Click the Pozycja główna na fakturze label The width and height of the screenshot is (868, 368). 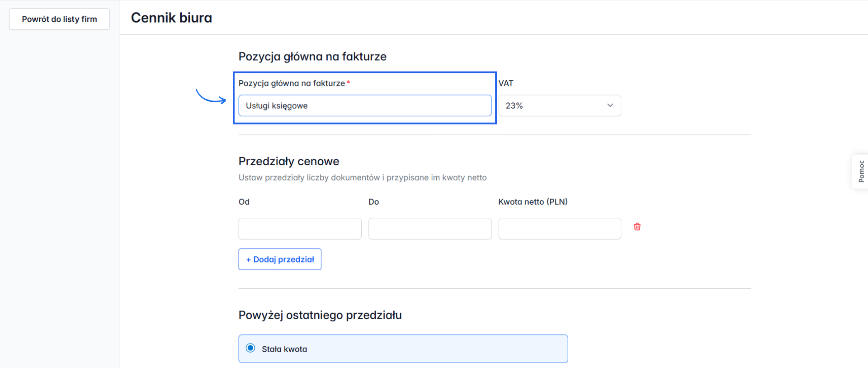[x=292, y=83]
